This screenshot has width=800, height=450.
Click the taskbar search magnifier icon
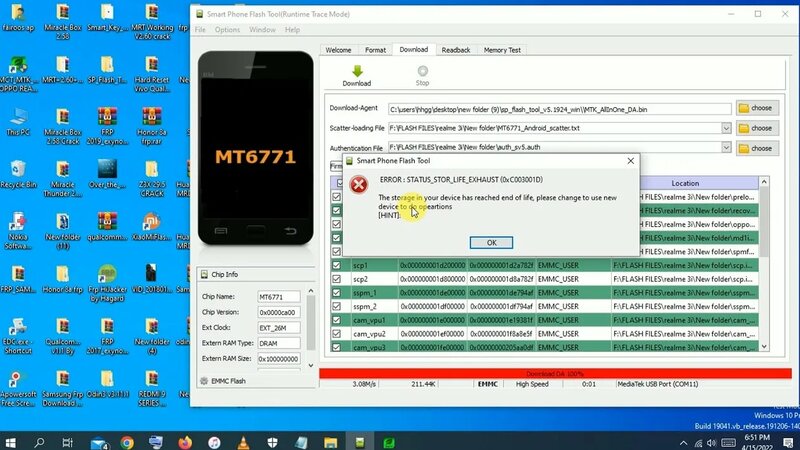click(x=39, y=442)
